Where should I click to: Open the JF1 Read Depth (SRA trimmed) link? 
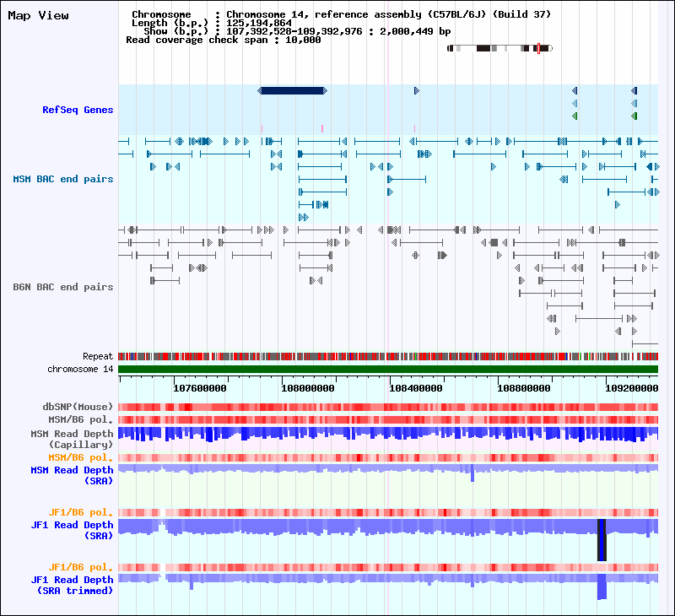pos(72,585)
